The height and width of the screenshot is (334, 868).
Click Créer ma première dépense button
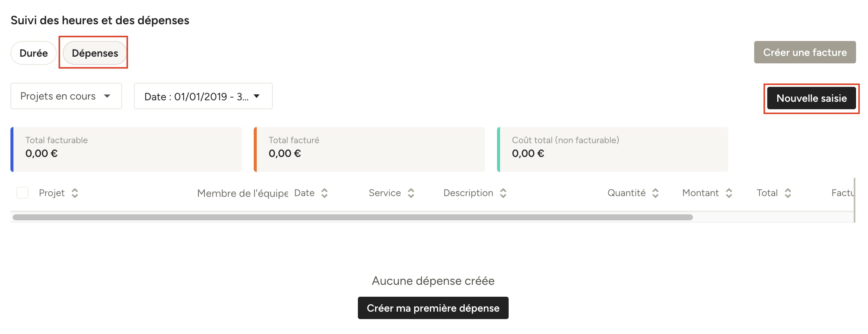[433, 308]
